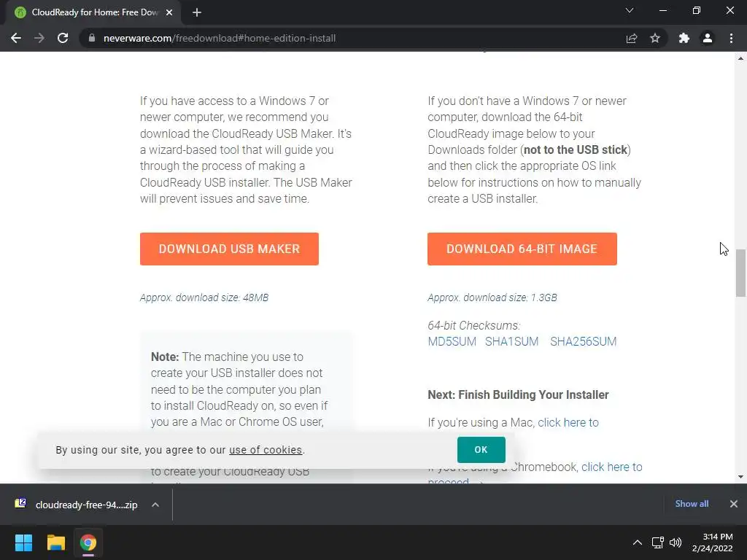Image resolution: width=747 pixels, height=560 pixels.
Task: Click the page scrollbar thumb
Action: (x=740, y=273)
